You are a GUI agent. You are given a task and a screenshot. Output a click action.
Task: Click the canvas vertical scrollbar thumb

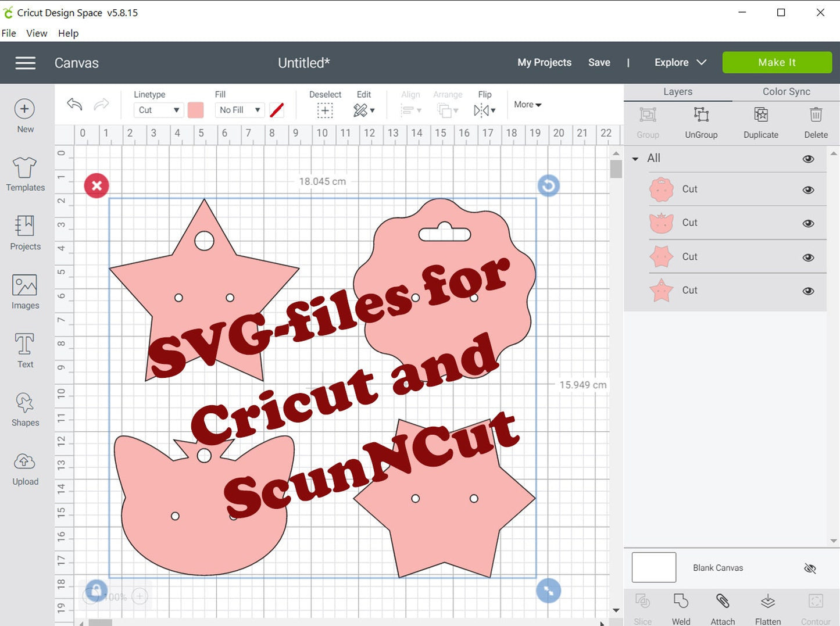pyautogui.click(x=616, y=169)
